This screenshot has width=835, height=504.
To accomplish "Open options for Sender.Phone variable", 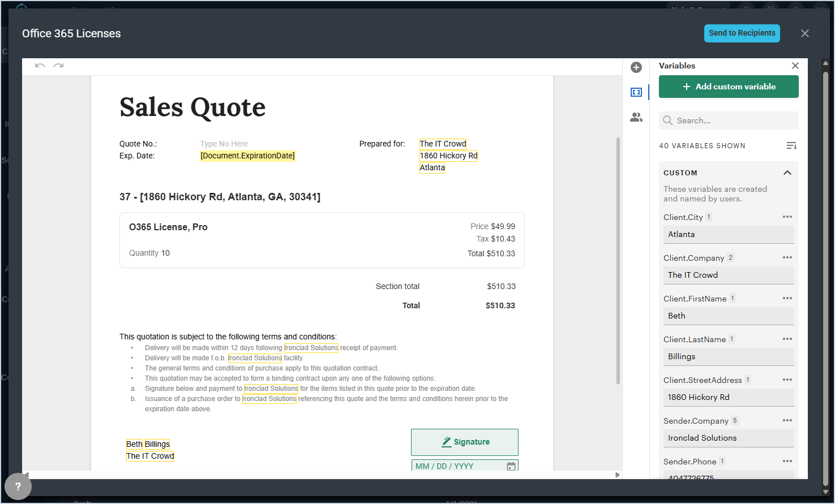I will tap(787, 462).
